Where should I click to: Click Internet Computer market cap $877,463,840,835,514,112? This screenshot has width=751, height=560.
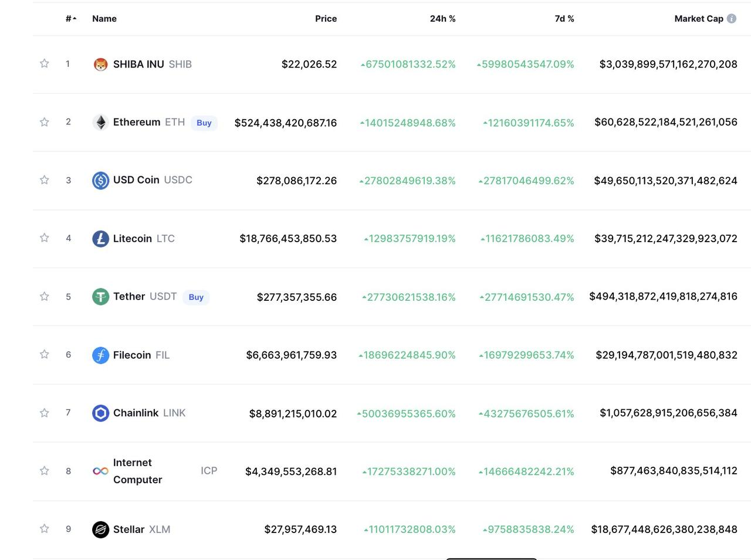[674, 471]
